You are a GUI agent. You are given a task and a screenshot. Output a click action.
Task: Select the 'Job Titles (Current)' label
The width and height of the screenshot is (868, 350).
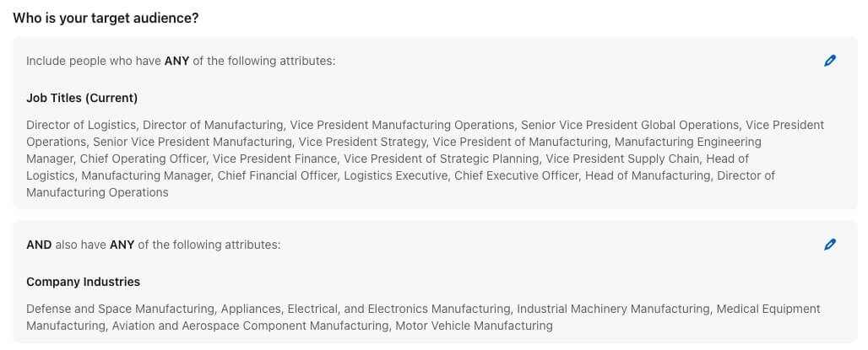[82, 98]
